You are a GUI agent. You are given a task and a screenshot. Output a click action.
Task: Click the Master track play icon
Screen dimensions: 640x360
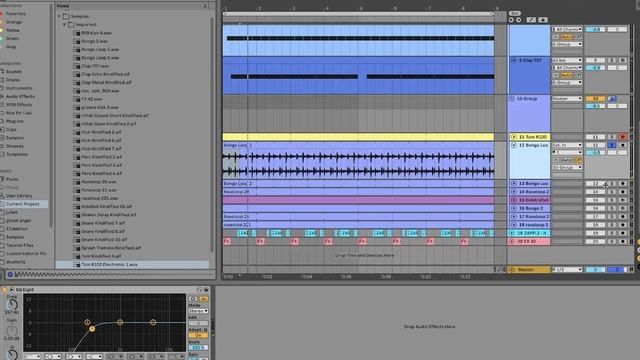[x=512, y=269]
